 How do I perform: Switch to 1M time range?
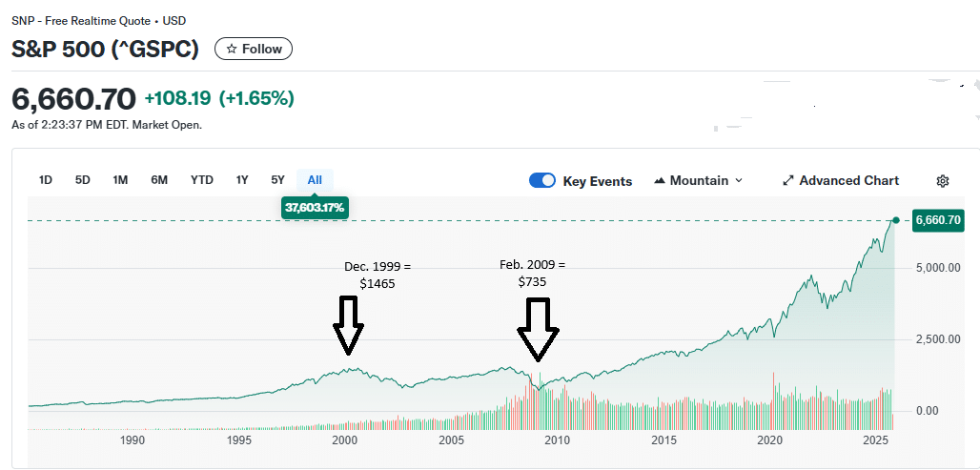pyautogui.click(x=120, y=179)
